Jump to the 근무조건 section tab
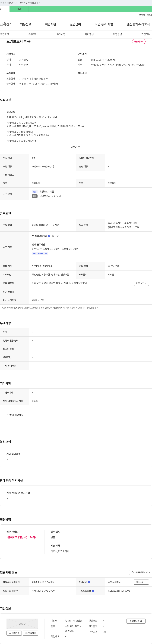This screenshot has height=644, width=152. point(33,34)
